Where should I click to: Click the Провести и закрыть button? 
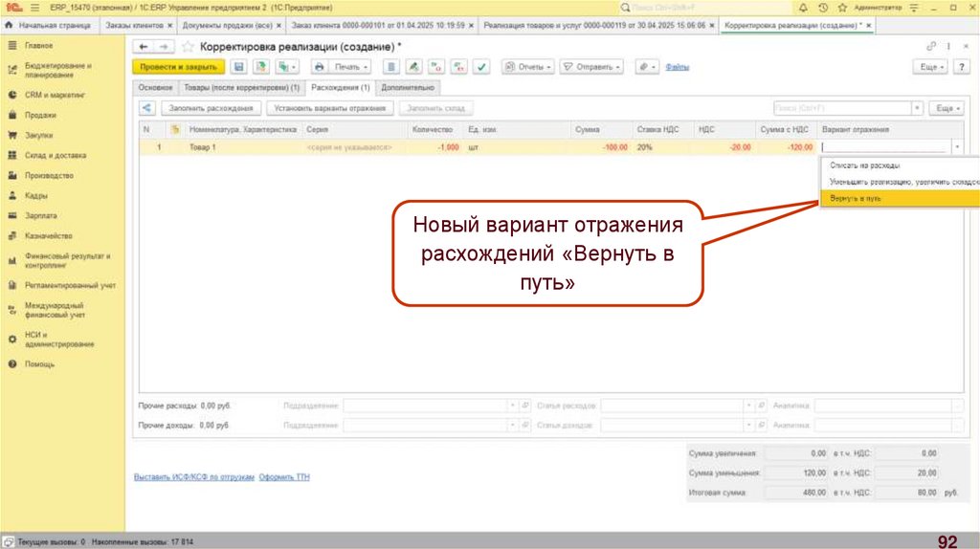(x=178, y=67)
